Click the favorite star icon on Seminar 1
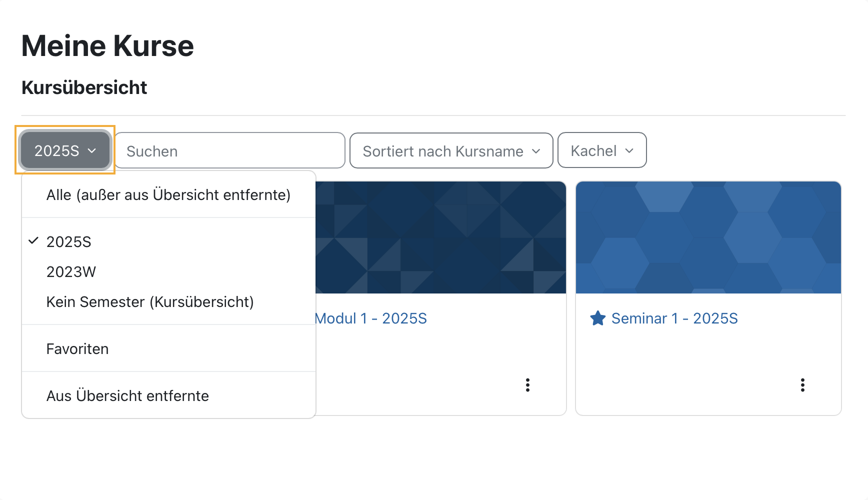868x500 pixels. tap(598, 318)
